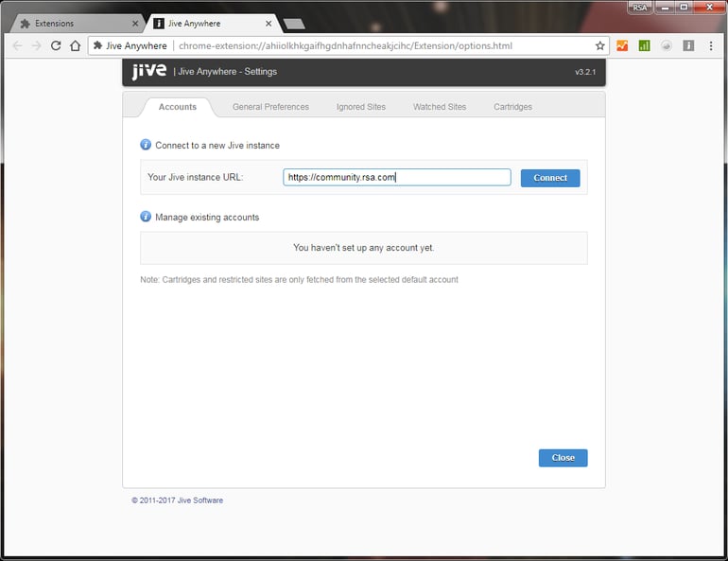Screen dimensions: 728x561
Task: Open the Jive Anywhere toolbar extension icon
Action: [x=688, y=45]
